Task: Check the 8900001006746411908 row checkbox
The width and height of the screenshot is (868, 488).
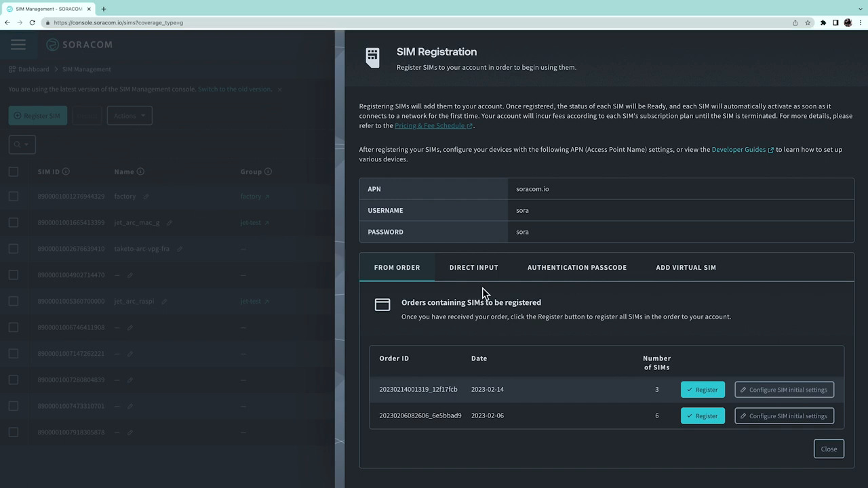Action: [x=14, y=327]
